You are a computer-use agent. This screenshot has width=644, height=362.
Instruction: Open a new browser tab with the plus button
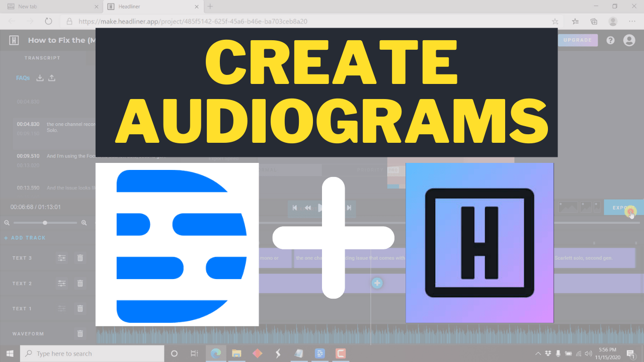click(210, 7)
